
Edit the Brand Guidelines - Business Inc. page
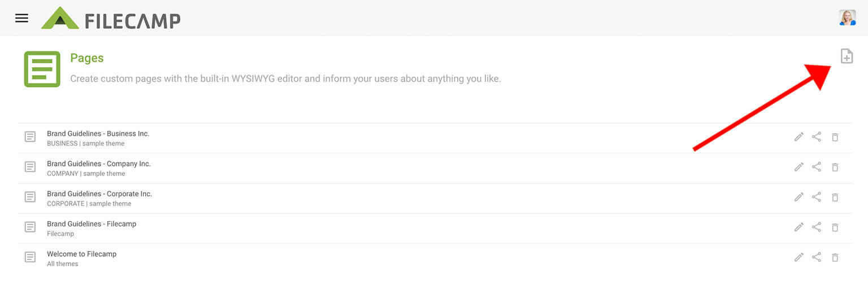coord(798,137)
